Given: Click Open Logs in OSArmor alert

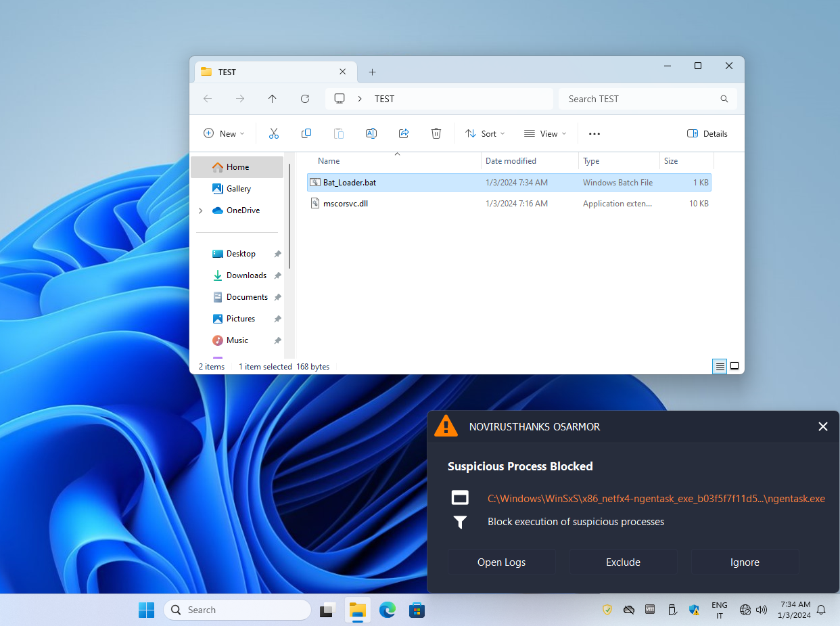Looking at the screenshot, I should (501, 562).
